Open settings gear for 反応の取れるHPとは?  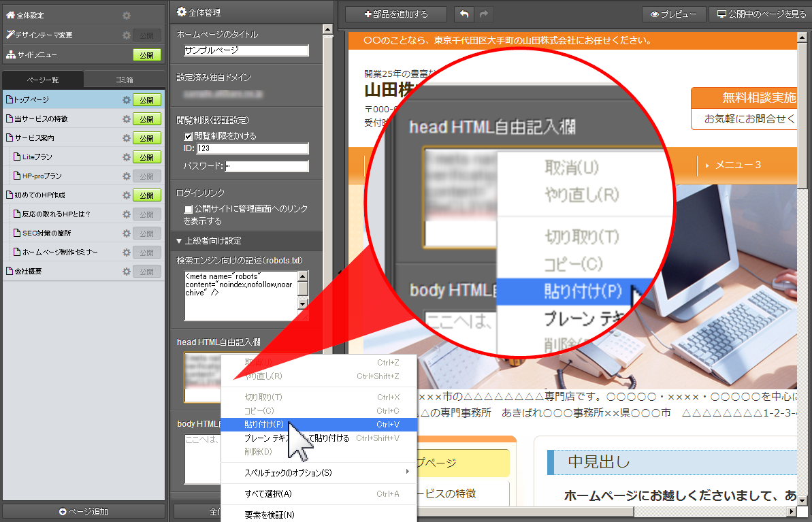point(127,214)
